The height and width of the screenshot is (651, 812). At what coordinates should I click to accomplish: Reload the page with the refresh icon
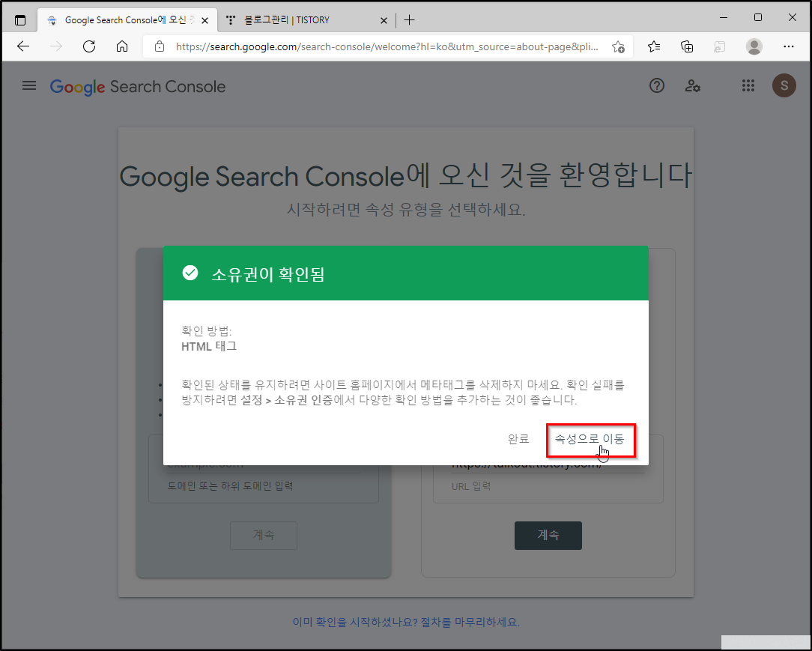coord(89,46)
